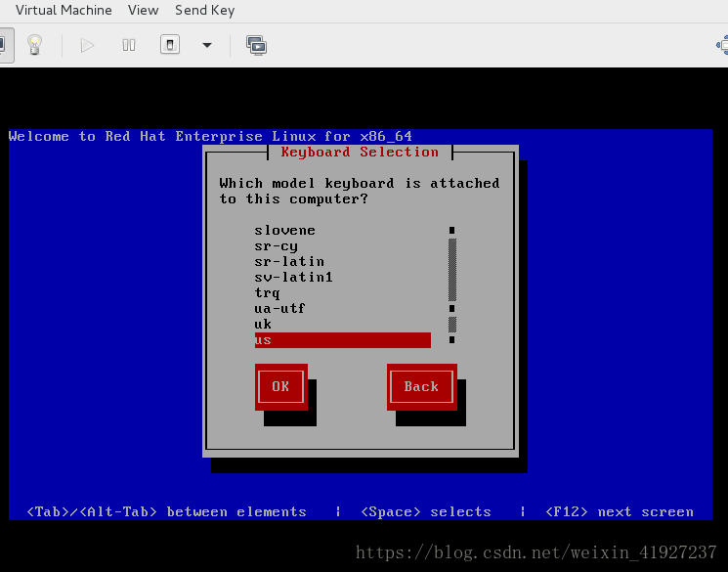Screen dimensions: 728x572
Task: Select the slovene keyboard entry
Action: [342, 230]
